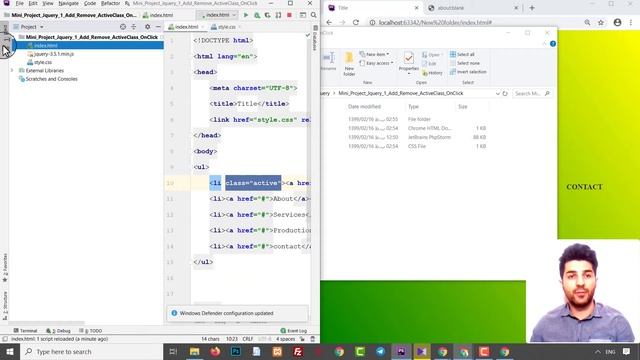Run index.html with the green play button
This screenshot has width=640, height=360.
246,15
